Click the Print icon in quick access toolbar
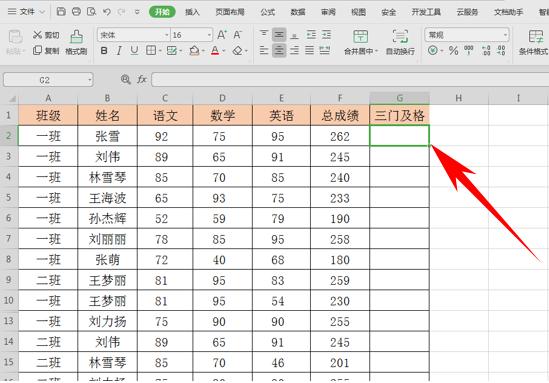549x383 pixels. [x=76, y=12]
